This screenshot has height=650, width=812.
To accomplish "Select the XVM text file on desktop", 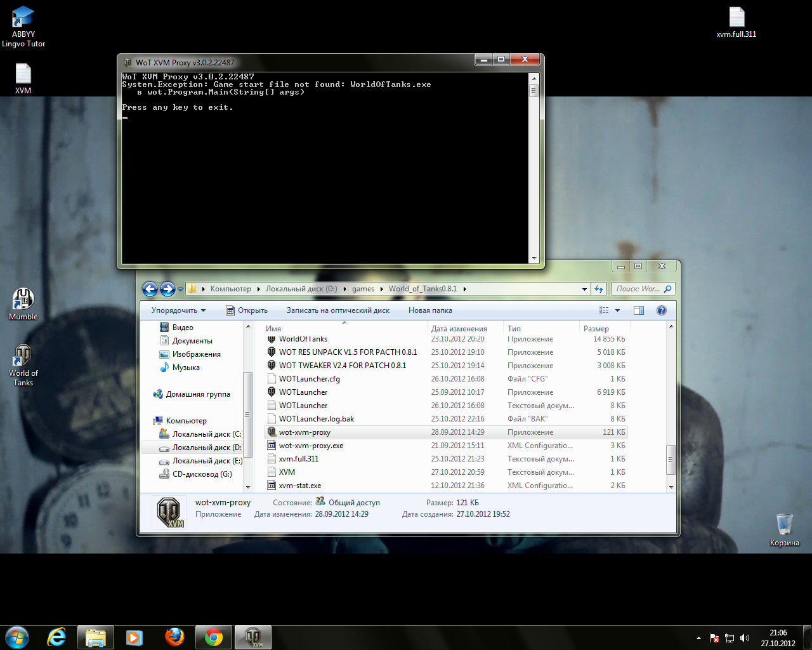I will (x=23, y=79).
